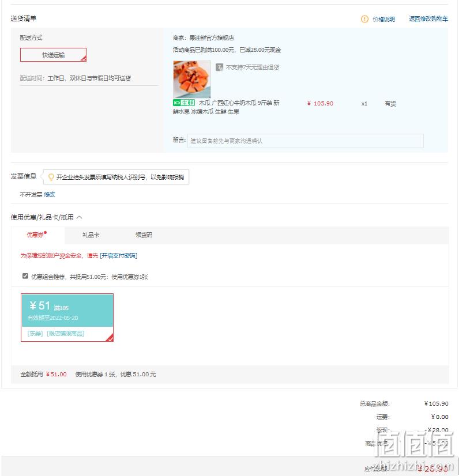Select the ¥51 满105 coupon card

(x=67, y=318)
